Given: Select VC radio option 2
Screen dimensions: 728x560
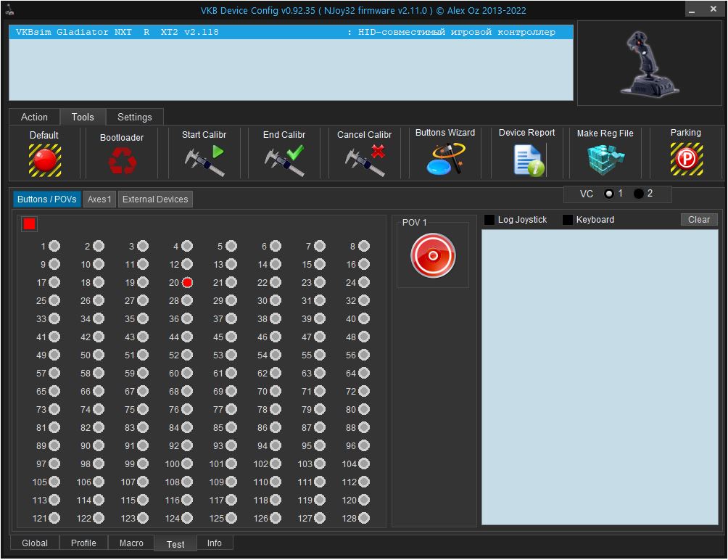Looking at the screenshot, I should coord(639,194).
